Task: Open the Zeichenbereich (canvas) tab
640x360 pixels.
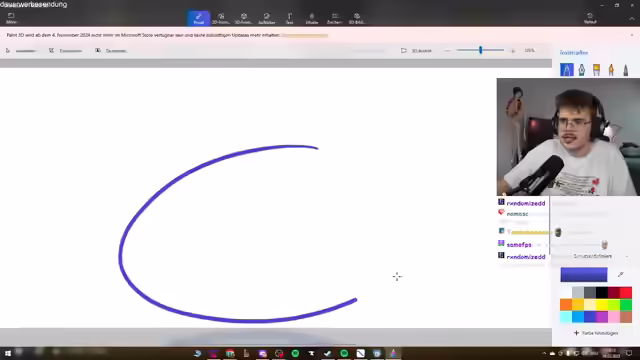Action: click(x=334, y=18)
